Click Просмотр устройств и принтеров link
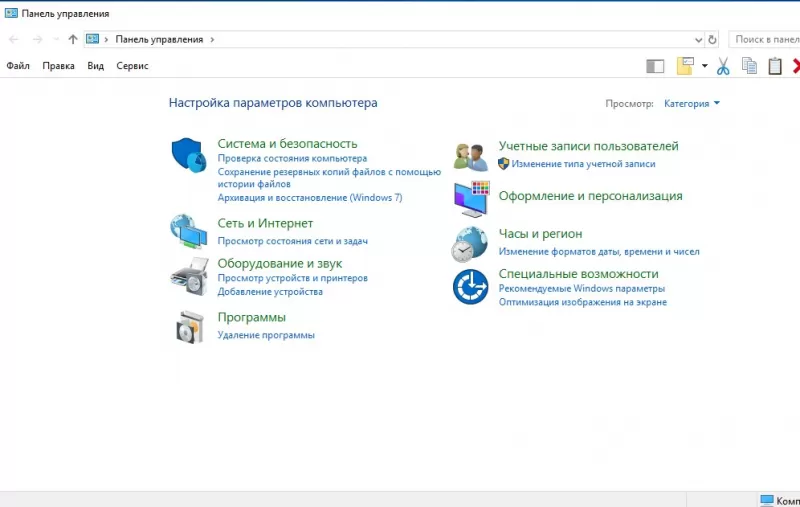Image resolution: width=800 pixels, height=507 pixels. (x=292, y=278)
